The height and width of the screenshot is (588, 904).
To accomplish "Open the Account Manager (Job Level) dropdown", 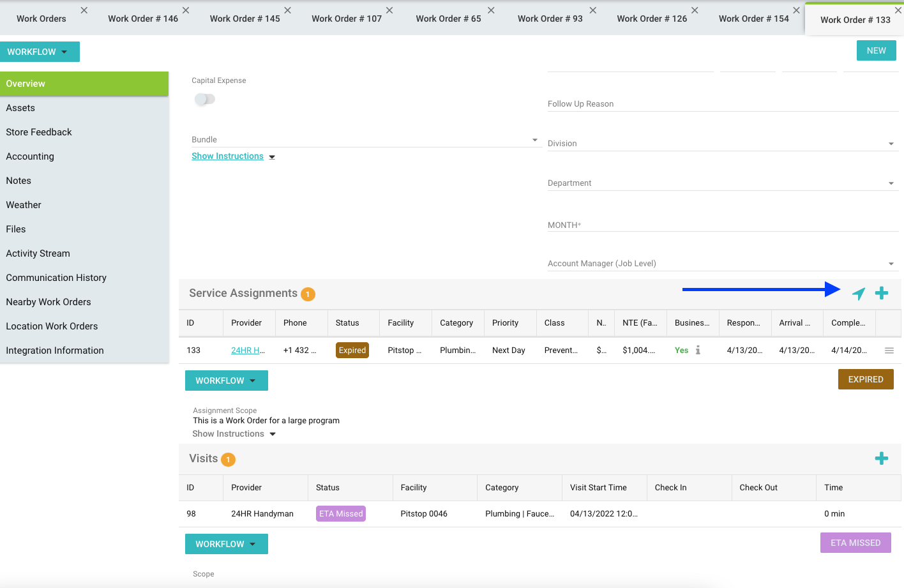I will [x=723, y=264].
